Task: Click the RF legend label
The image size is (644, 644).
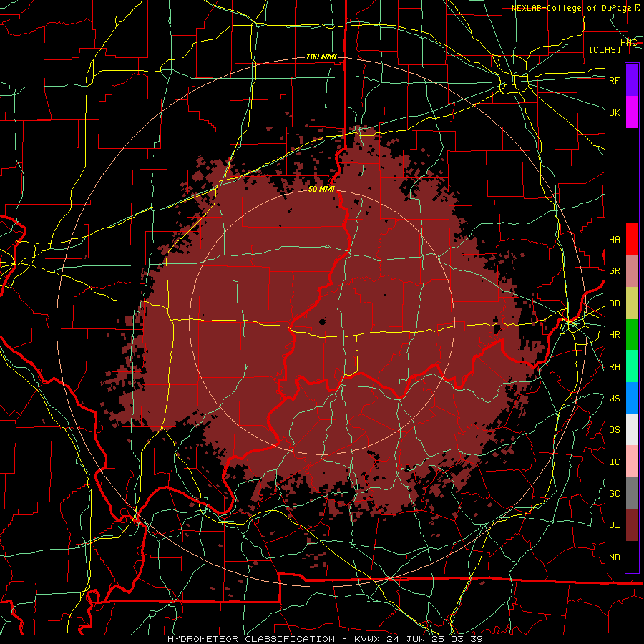Action: click(615, 80)
